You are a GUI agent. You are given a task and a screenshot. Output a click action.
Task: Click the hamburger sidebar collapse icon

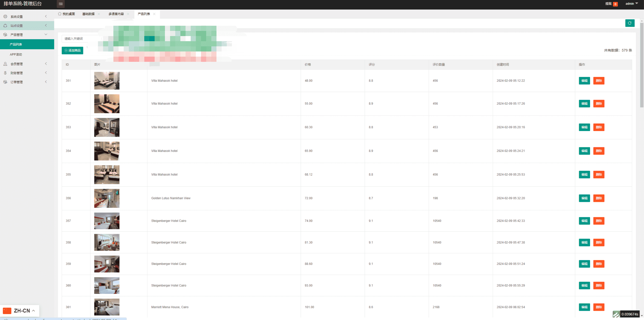pos(61,4)
